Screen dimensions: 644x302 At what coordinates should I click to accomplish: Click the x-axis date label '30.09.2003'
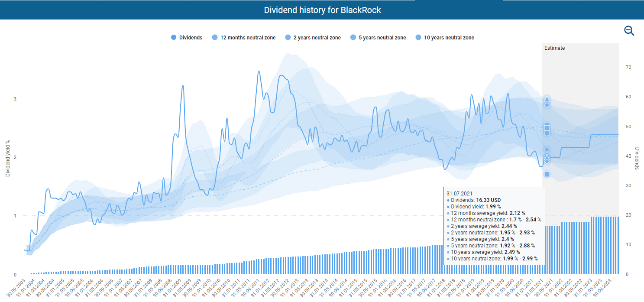point(15,288)
